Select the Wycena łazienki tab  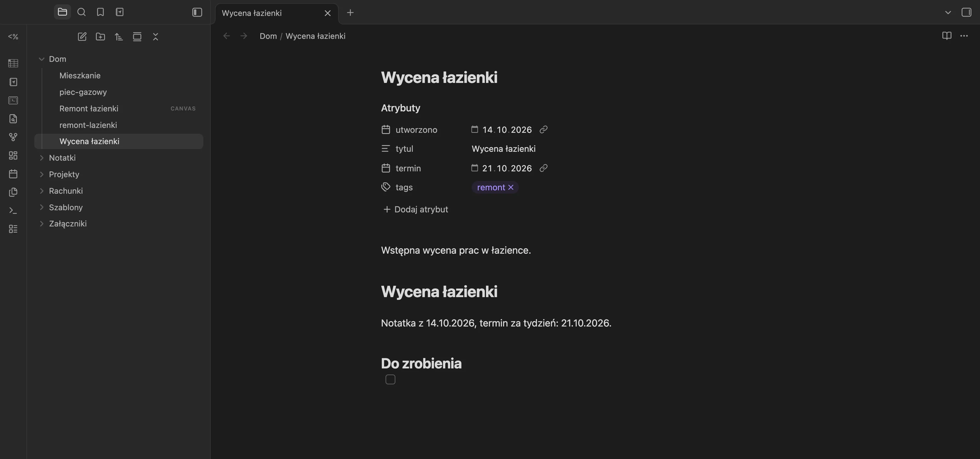click(277, 13)
